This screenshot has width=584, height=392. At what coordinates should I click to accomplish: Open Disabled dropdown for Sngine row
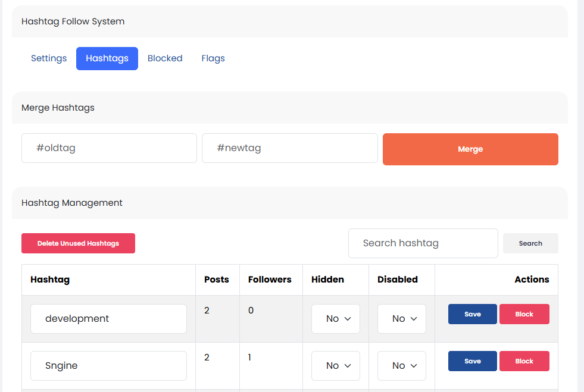click(402, 366)
